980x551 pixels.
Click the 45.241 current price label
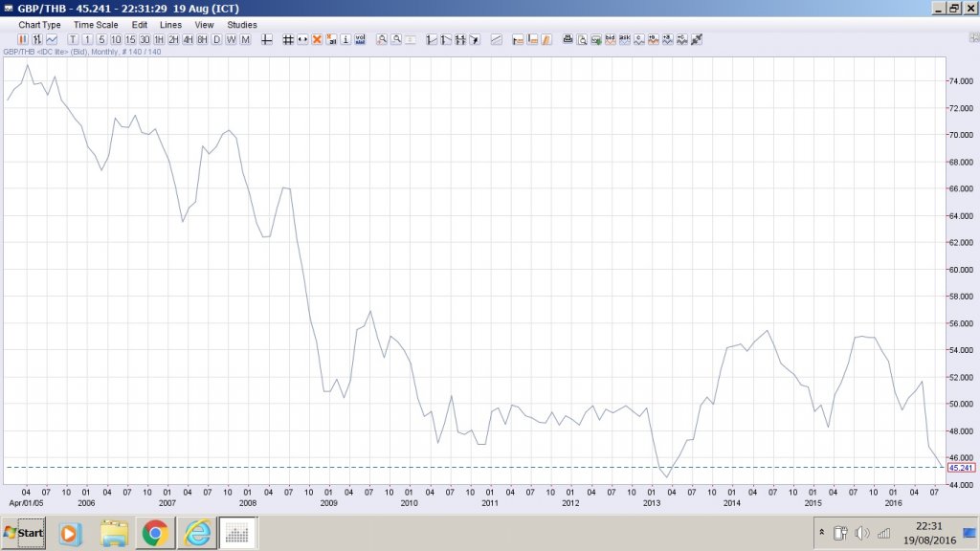pyautogui.click(x=960, y=468)
